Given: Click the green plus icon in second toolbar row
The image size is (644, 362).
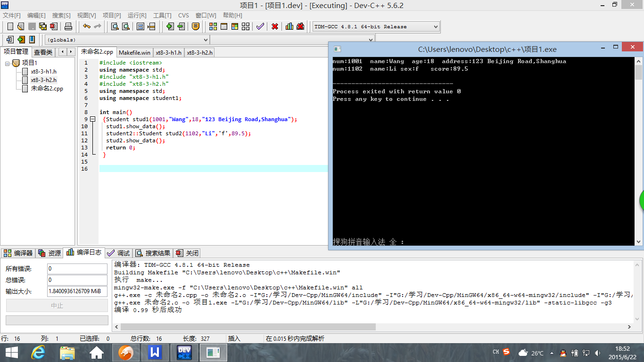Looking at the screenshot, I should [21, 40].
